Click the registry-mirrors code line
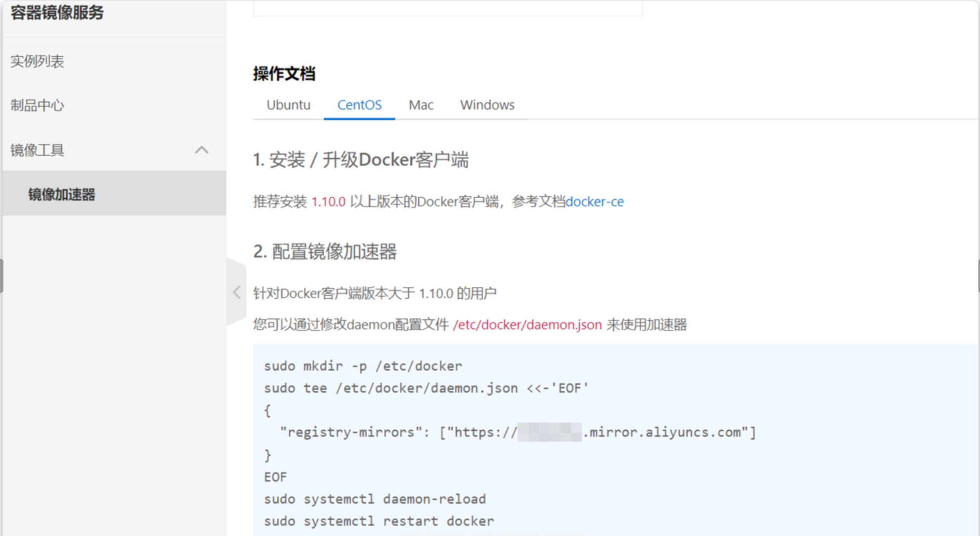The height and width of the screenshot is (536, 980). pos(518,432)
